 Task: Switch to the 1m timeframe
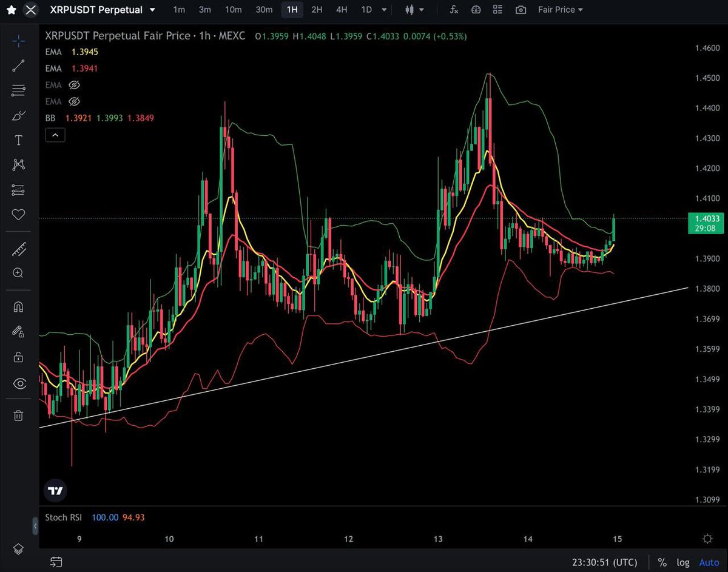pos(179,10)
